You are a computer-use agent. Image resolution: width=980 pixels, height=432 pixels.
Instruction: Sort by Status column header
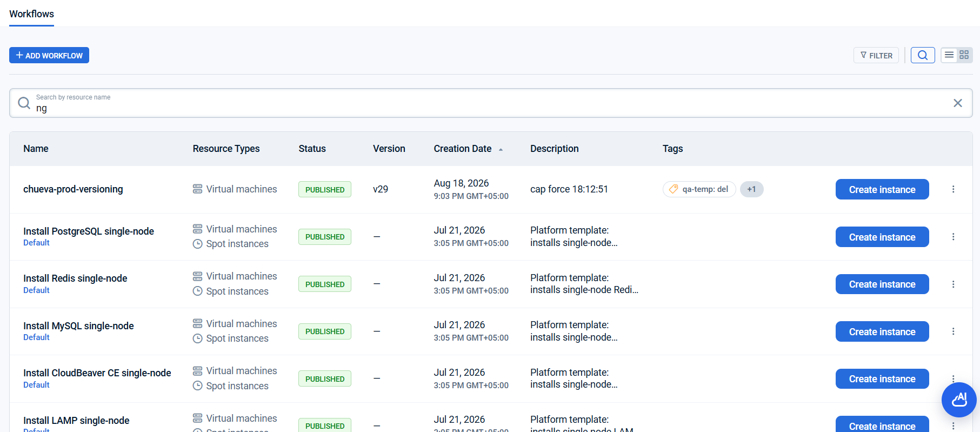click(312, 149)
